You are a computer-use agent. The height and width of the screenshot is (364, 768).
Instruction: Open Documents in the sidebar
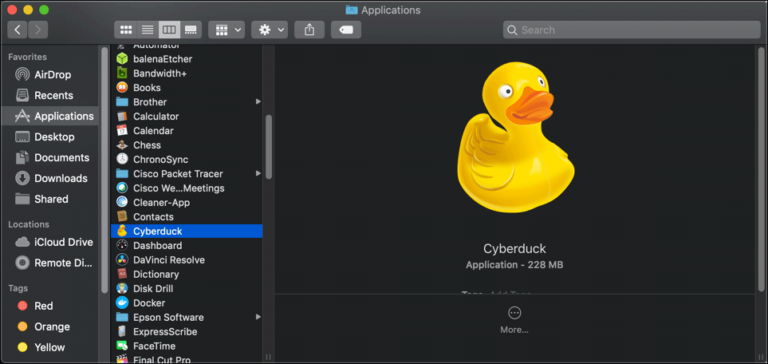click(49, 158)
